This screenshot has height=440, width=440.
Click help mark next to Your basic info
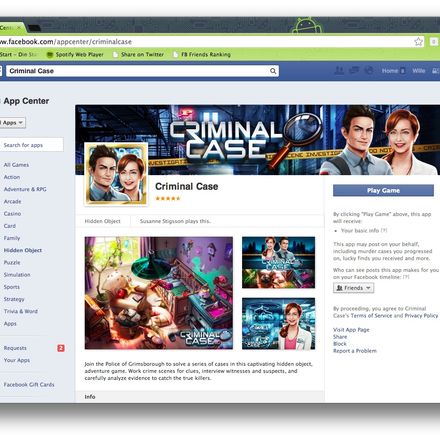click(x=384, y=230)
